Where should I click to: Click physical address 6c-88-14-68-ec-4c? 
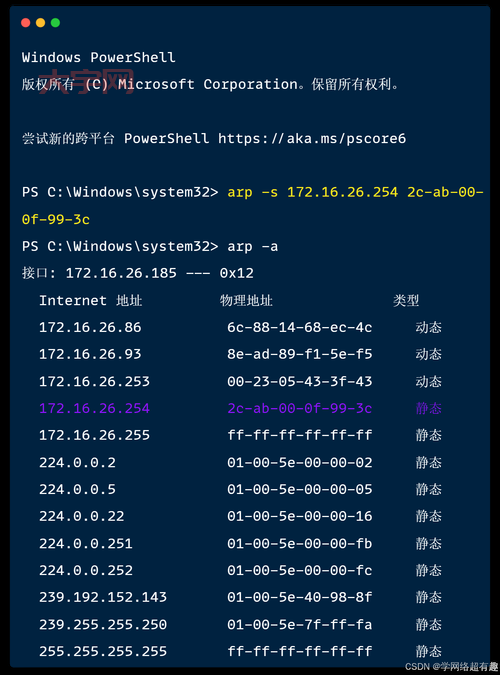point(299,327)
